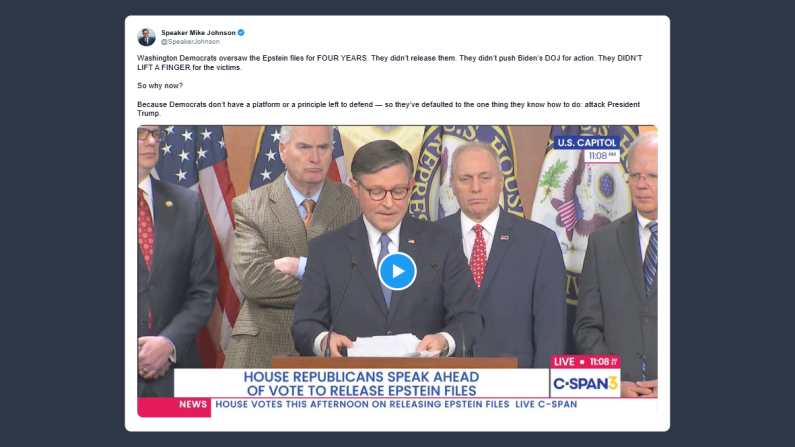795x447 pixels.
Task: Play the embedded C-SPAN video
Action: coord(397,271)
